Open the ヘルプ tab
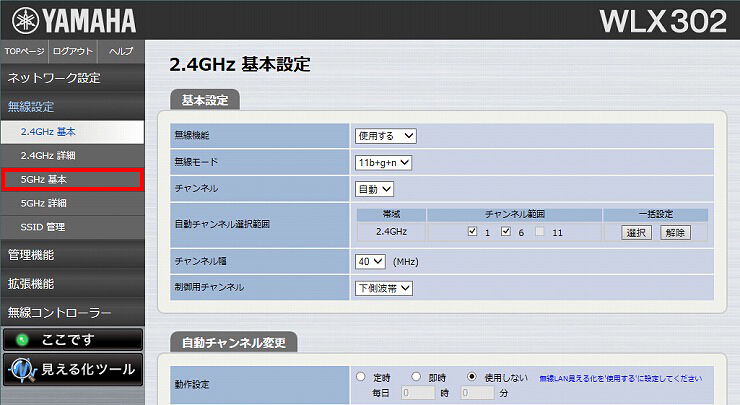Screen dimensions: 740x405 [x=121, y=51]
